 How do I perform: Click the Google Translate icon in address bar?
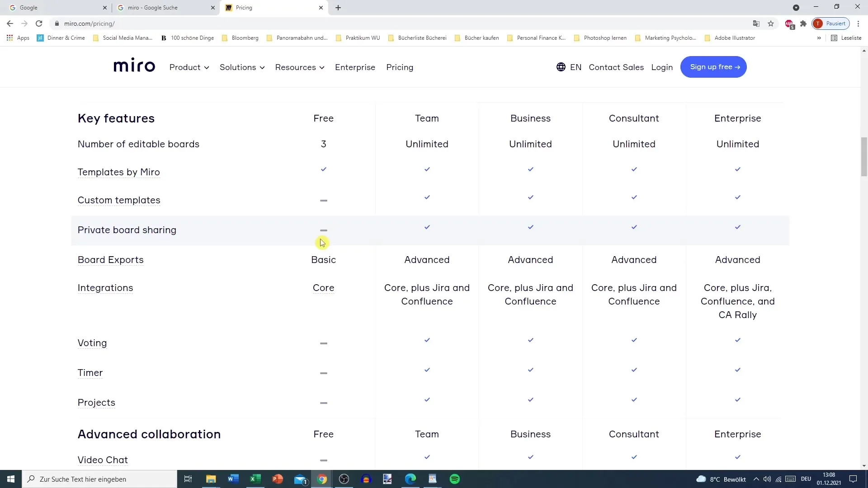756,23
